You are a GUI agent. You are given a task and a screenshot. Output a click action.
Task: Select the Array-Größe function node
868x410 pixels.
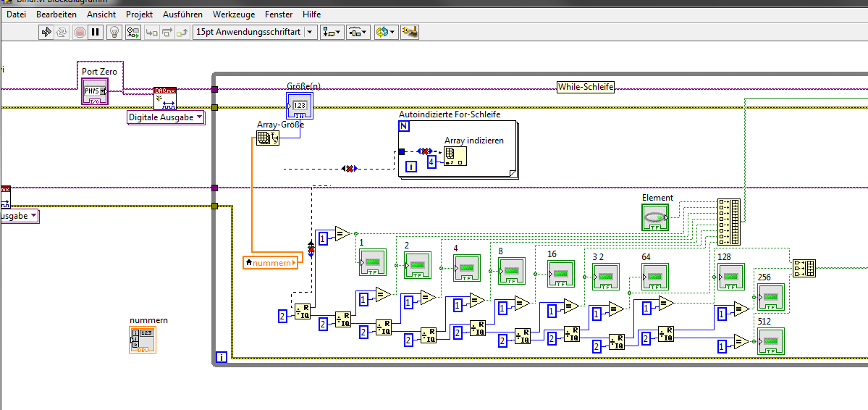pos(267,138)
